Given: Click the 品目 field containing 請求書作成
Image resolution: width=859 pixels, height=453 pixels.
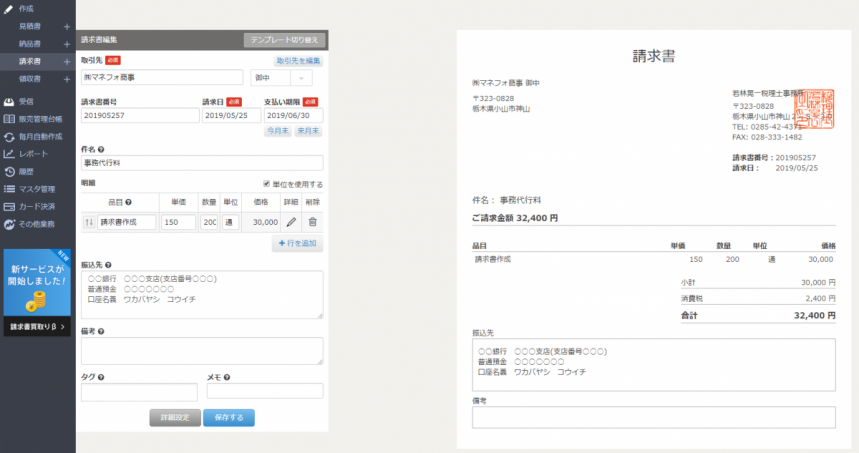Looking at the screenshot, I should (x=127, y=222).
